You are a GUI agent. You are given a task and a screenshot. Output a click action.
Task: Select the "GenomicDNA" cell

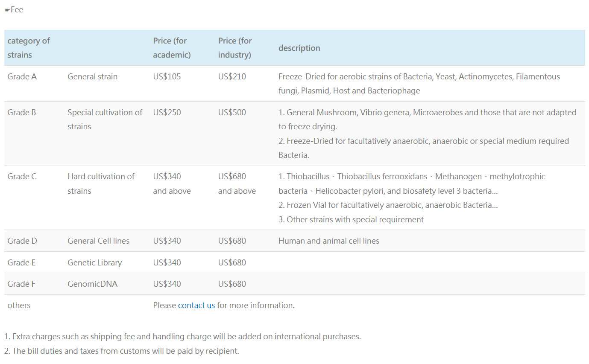tap(92, 284)
